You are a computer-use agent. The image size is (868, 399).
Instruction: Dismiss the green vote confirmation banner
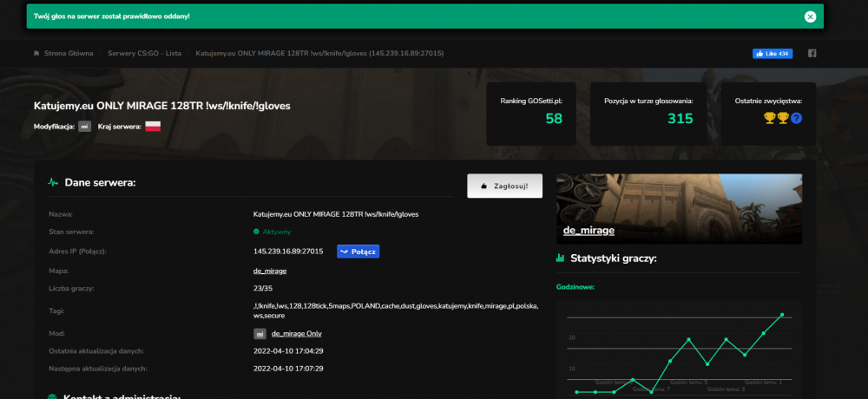tap(810, 16)
